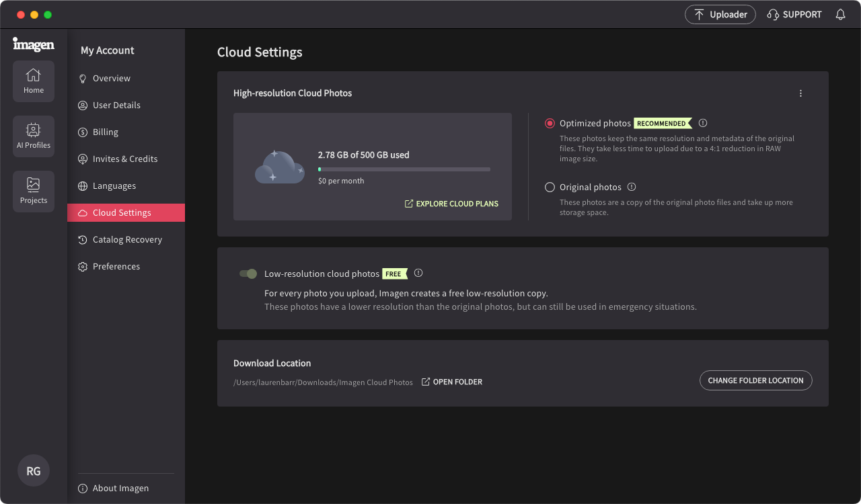The height and width of the screenshot is (504, 861).
Task: Click the Billing dollar icon
Action: [83, 132]
